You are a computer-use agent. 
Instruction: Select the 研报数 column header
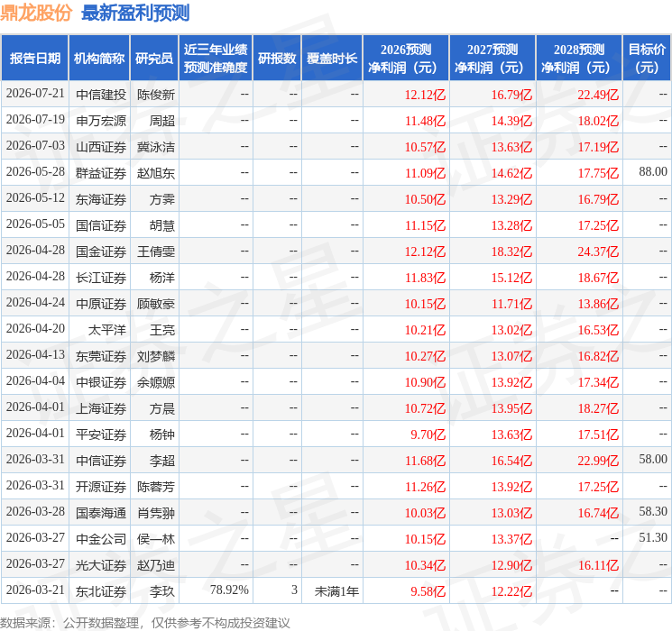[277, 59]
